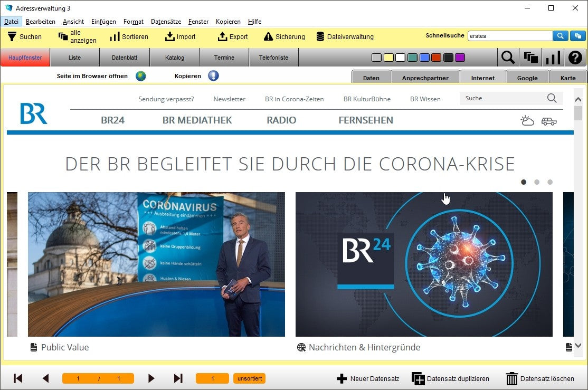Click the globe icon to open page in browser

pyautogui.click(x=140, y=76)
